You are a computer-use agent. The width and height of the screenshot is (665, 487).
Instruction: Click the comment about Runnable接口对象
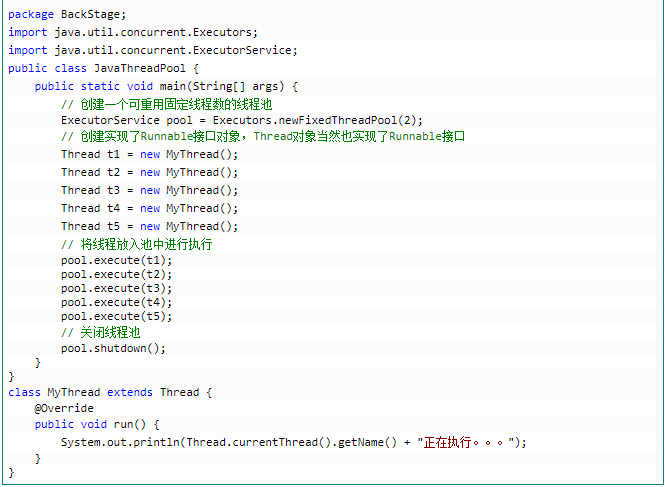263,136
